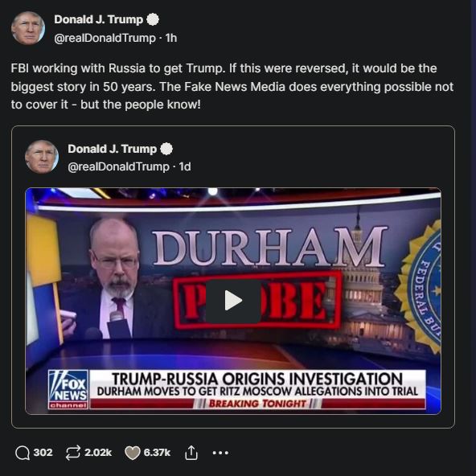Click the 1h timestamp of the post

171,38
